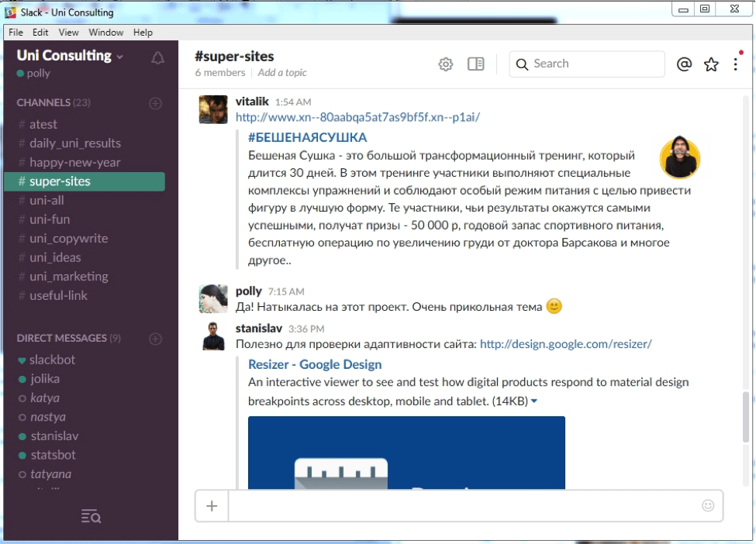
Task: Toggle the channel details pane icon
Action: pyautogui.click(x=475, y=64)
